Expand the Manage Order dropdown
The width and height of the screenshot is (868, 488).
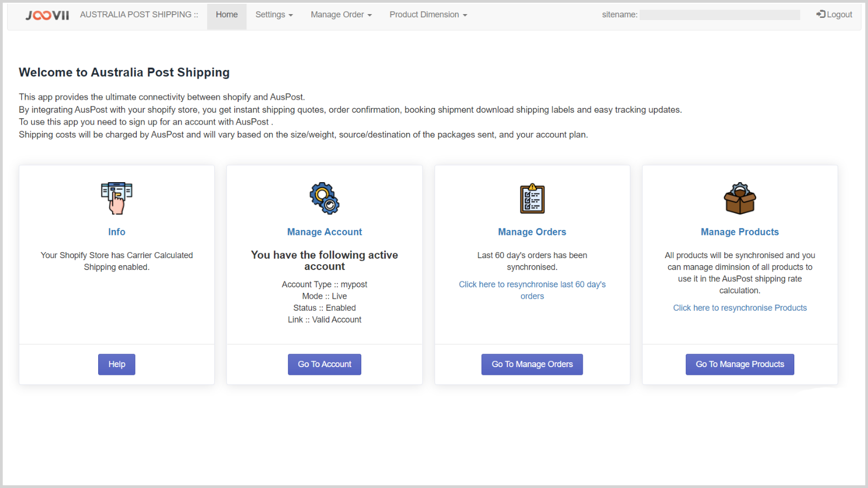point(341,15)
